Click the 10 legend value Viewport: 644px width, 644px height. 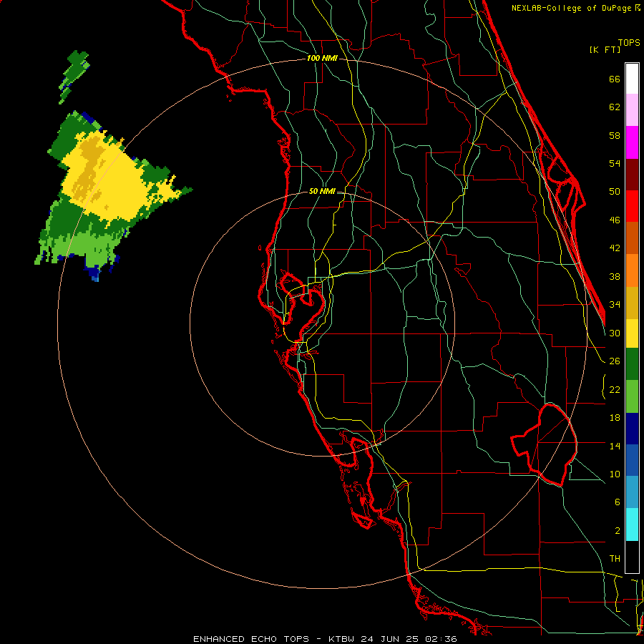(615, 474)
